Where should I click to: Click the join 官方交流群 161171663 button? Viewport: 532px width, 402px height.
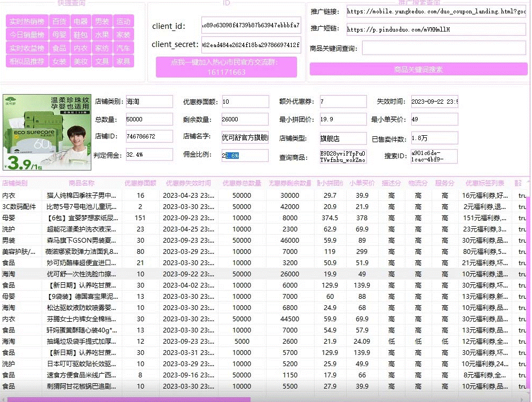click(x=226, y=67)
